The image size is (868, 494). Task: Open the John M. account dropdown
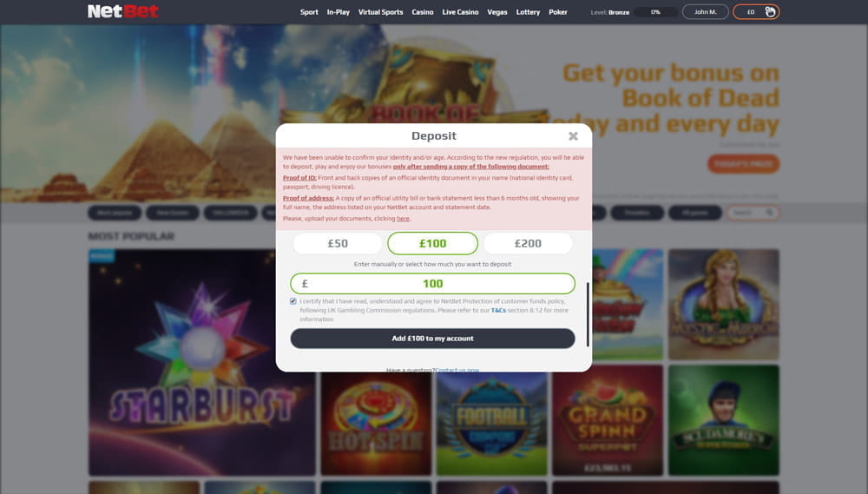[x=705, y=11]
